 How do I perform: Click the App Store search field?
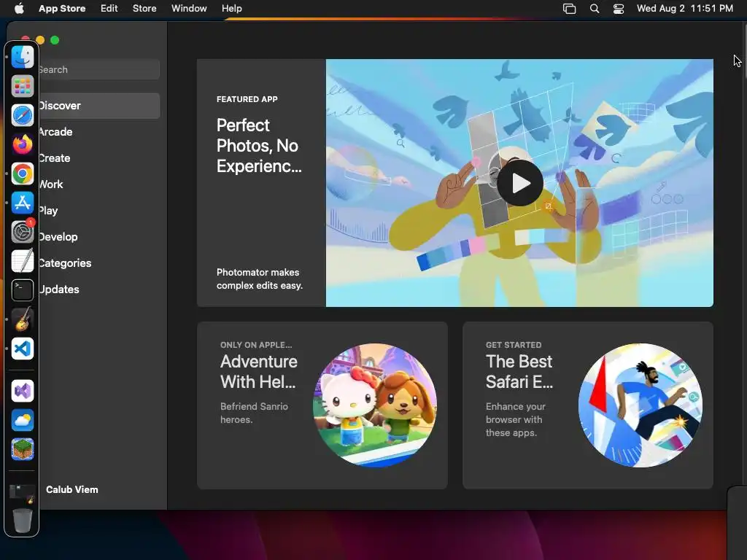point(99,69)
